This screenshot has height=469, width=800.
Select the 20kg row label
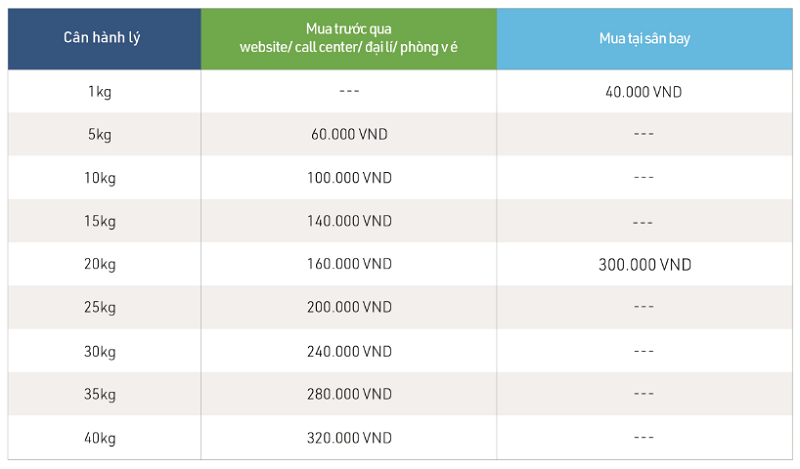(x=100, y=265)
